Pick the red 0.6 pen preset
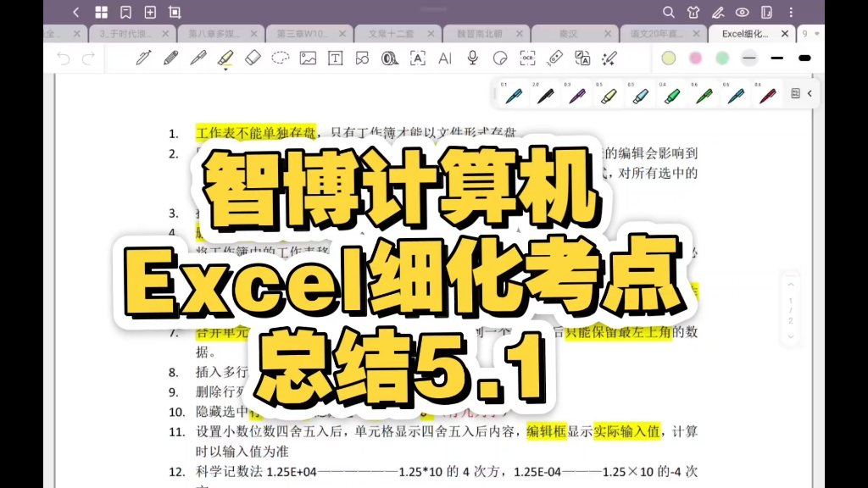868x488 pixels. click(767, 95)
